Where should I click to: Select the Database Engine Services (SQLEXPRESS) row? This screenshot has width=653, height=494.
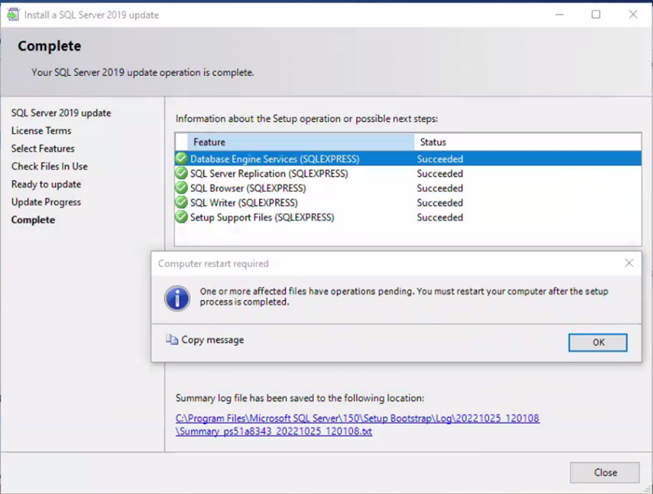click(x=408, y=159)
